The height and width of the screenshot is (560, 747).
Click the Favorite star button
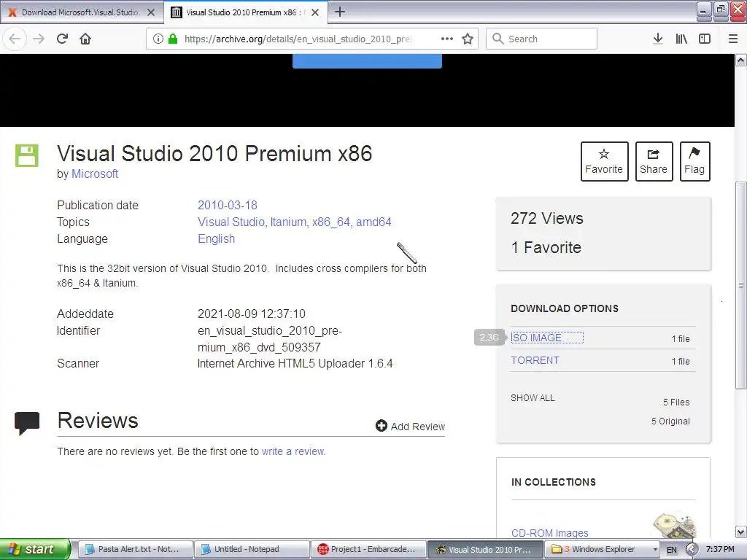[604, 161]
